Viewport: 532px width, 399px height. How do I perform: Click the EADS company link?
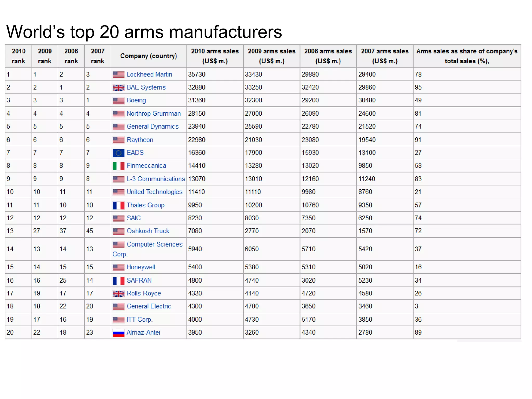pyautogui.click(x=135, y=152)
